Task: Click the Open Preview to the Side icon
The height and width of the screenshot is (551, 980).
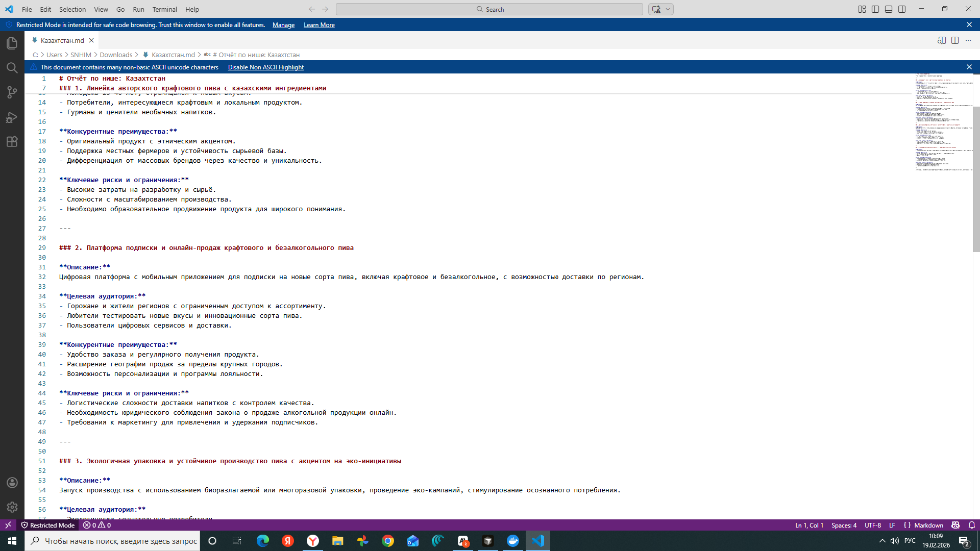Action: pos(942,40)
